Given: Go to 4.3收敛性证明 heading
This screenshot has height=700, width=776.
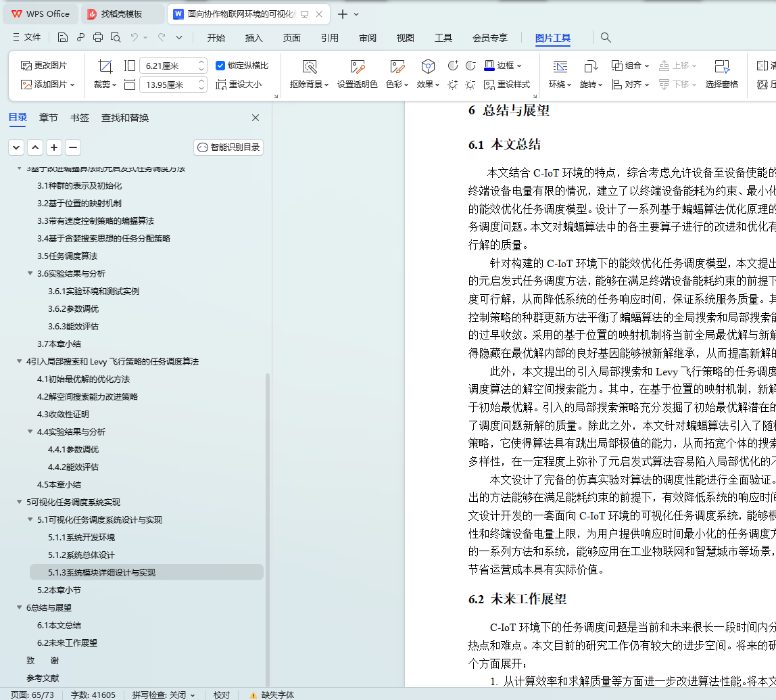Looking at the screenshot, I should click(x=63, y=415).
